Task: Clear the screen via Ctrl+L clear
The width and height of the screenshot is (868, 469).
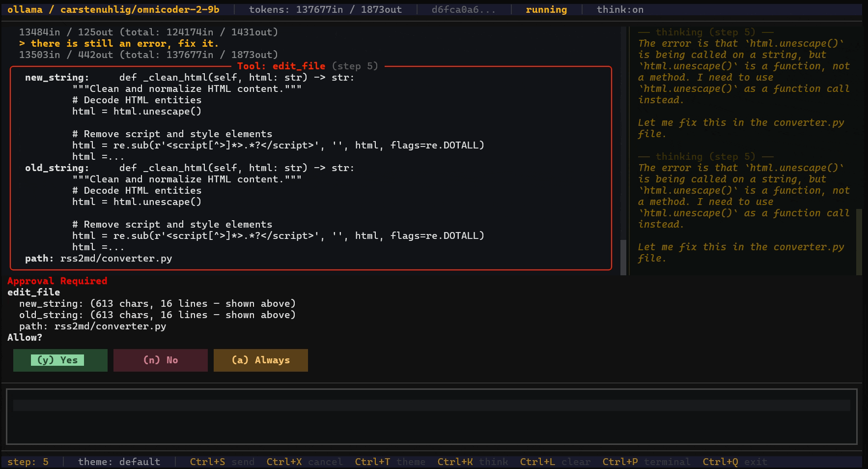Action: coord(555,462)
